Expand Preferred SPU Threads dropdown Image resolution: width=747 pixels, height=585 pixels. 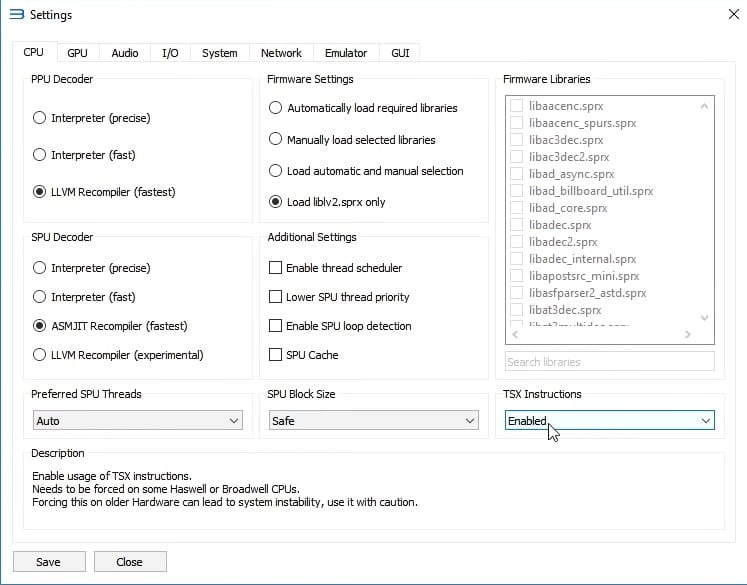pos(137,421)
